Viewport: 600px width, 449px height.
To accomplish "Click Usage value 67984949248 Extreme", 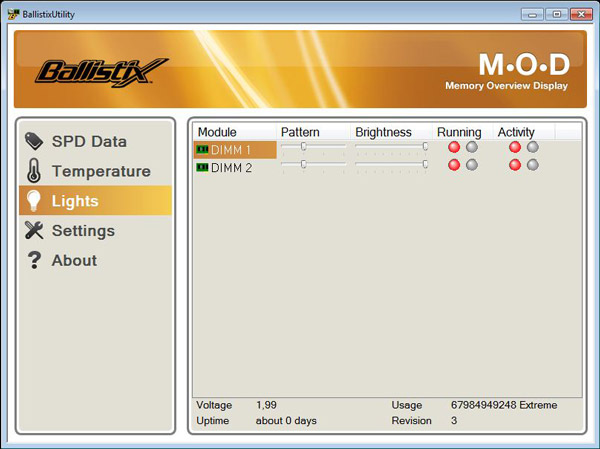I will point(504,405).
